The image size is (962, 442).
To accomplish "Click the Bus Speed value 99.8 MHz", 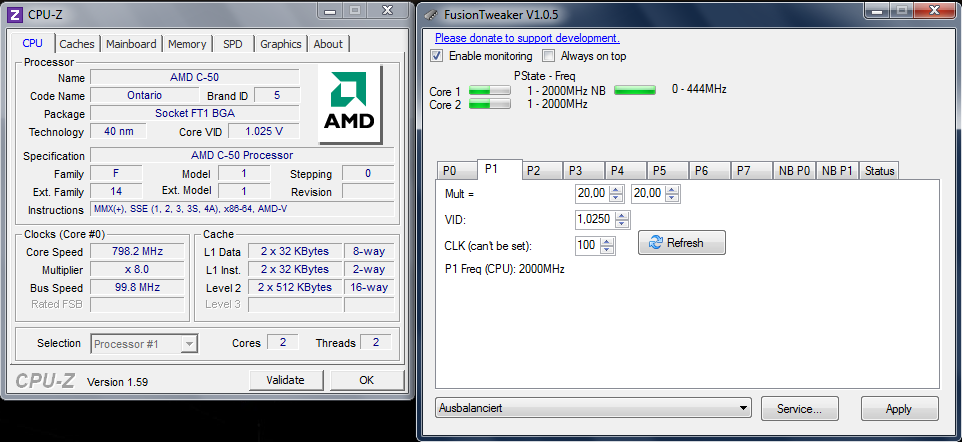I will point(137,287).
